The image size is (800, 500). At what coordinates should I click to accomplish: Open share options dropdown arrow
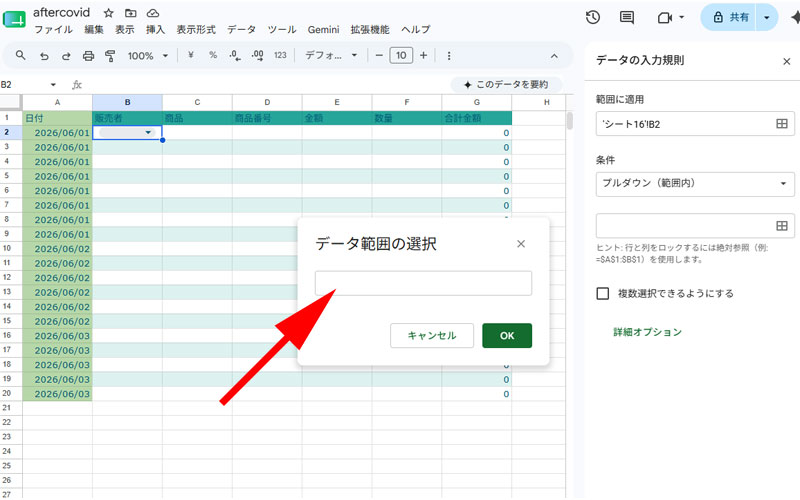tap(767, 17)
